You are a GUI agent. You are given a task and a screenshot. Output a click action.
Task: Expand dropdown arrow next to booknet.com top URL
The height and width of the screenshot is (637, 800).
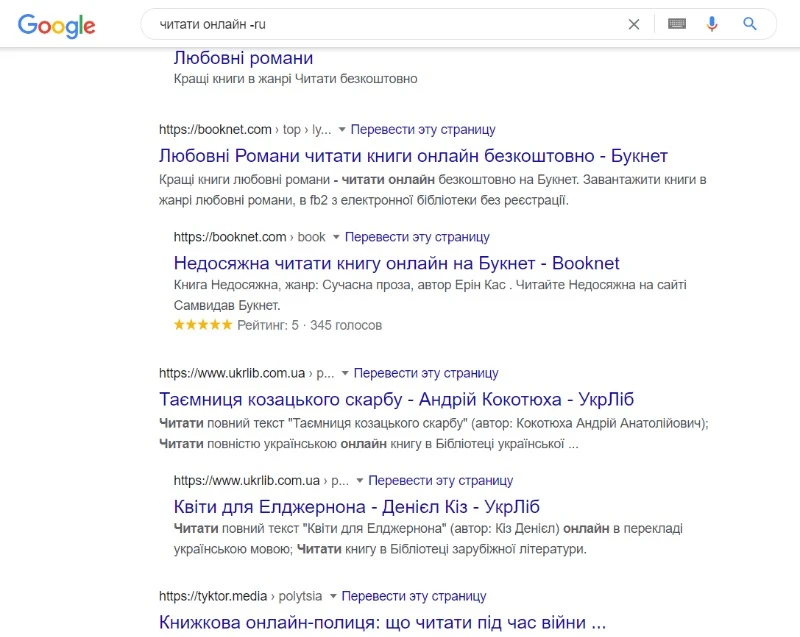342,130
